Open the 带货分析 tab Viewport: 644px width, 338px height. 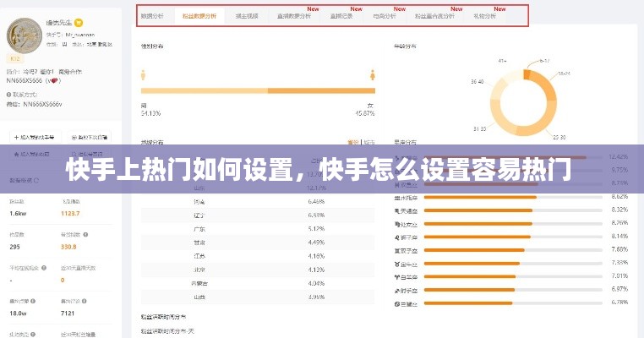(x=385, y=16)
